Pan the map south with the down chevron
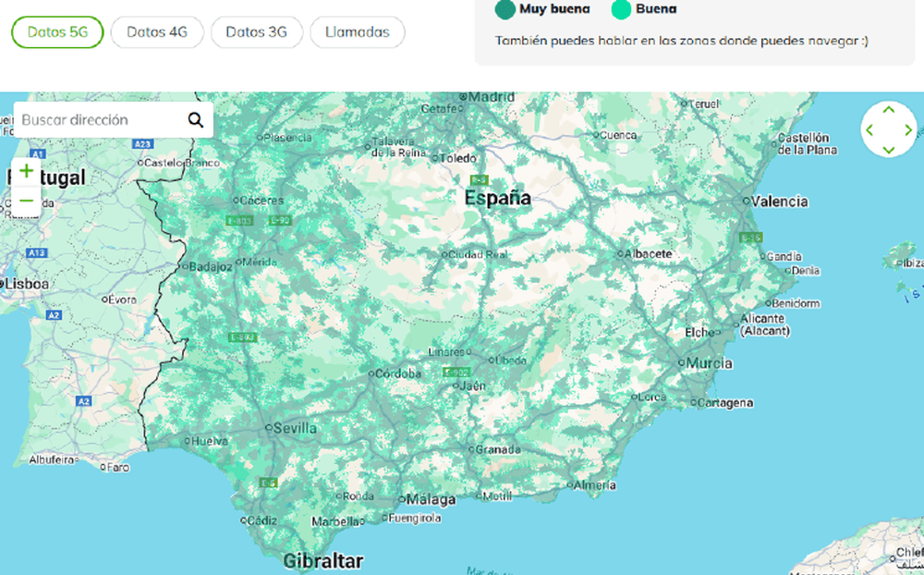 tap(888, 148)
